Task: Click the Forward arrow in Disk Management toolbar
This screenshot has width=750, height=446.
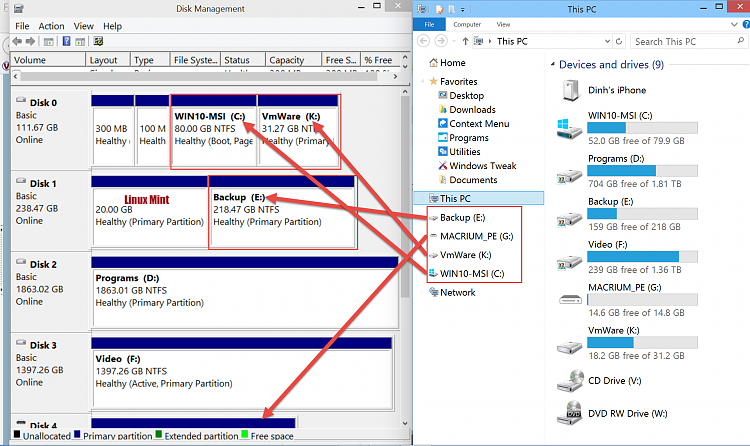Action: pos(30,42)
